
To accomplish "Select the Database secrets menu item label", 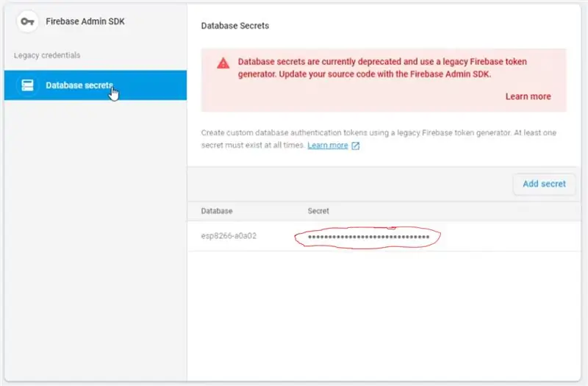I will pyautogui.click(x=79, y=85).
